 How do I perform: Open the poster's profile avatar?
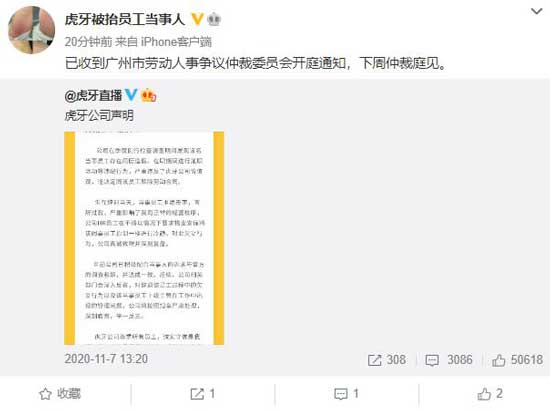[x=32, y=30]
